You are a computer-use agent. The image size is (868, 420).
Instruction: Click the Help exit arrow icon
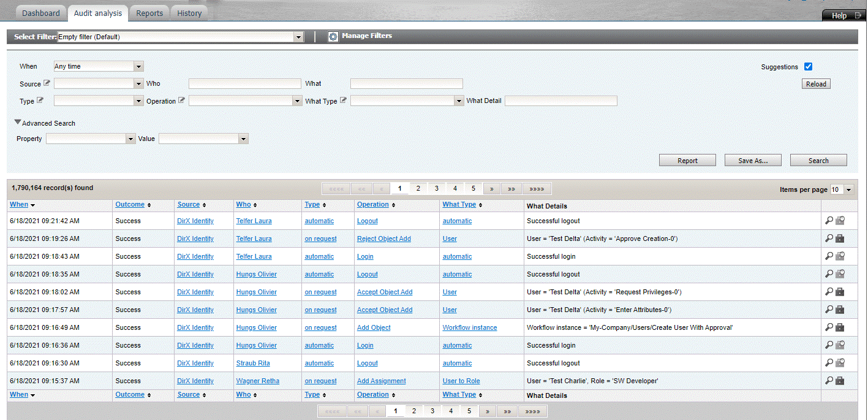(x=858, y=15)
